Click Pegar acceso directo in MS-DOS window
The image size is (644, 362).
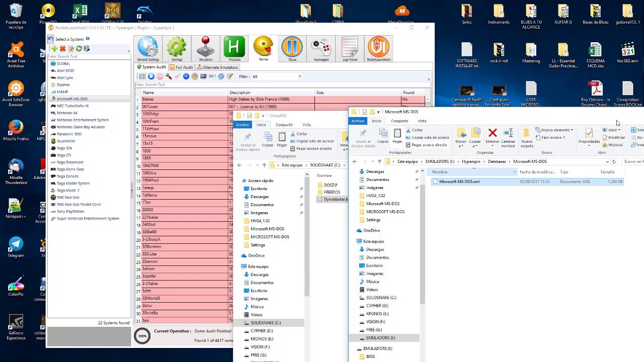tap(426, 145)
